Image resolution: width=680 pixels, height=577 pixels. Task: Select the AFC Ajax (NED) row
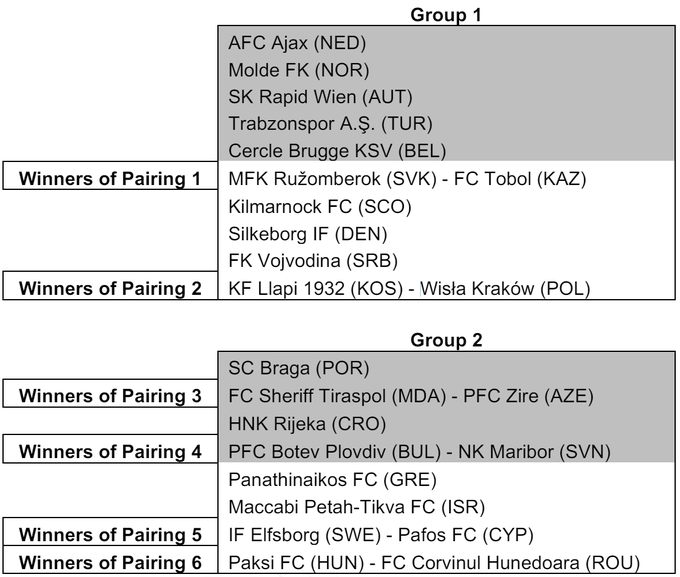(297, 43)
